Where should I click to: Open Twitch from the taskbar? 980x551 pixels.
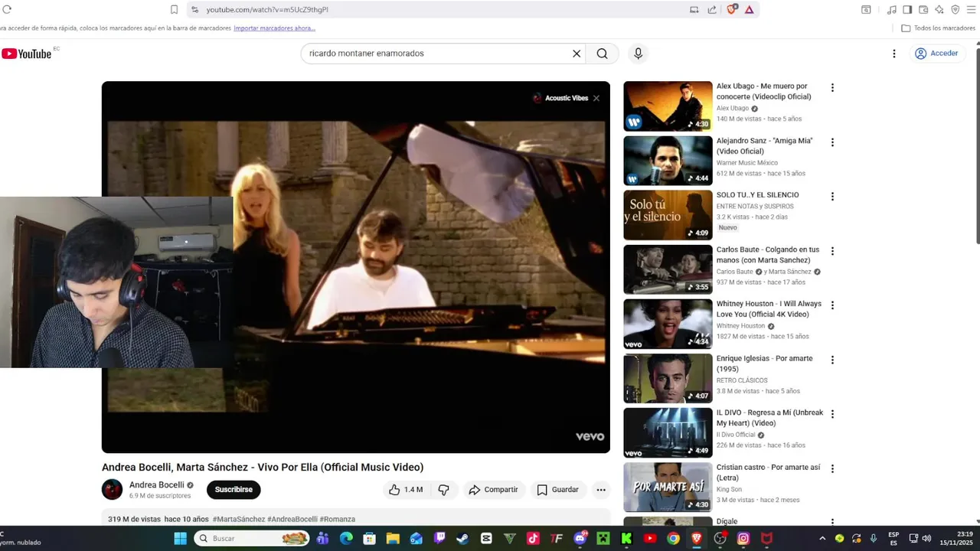click(x=439, y=539)
